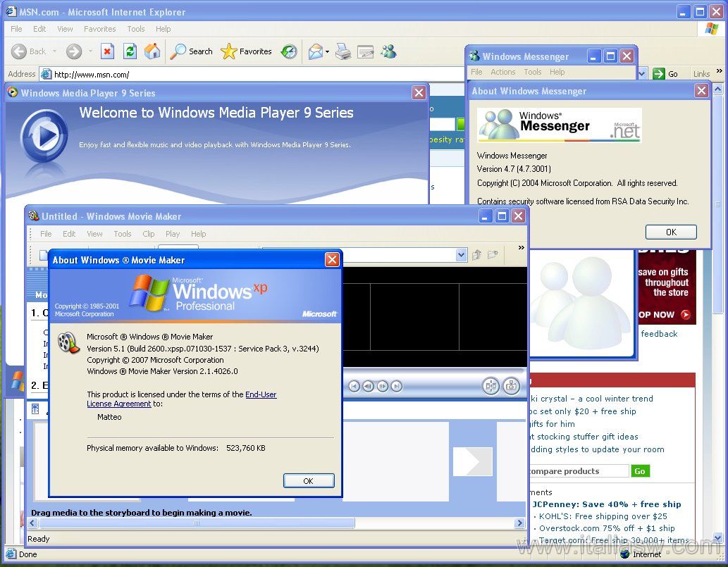Click Movie Maker back to start playback button

tap(354, 386)
